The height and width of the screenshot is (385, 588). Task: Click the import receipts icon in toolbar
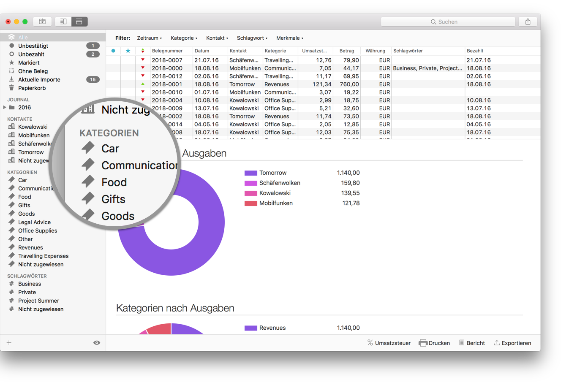(x=42, y=21)
